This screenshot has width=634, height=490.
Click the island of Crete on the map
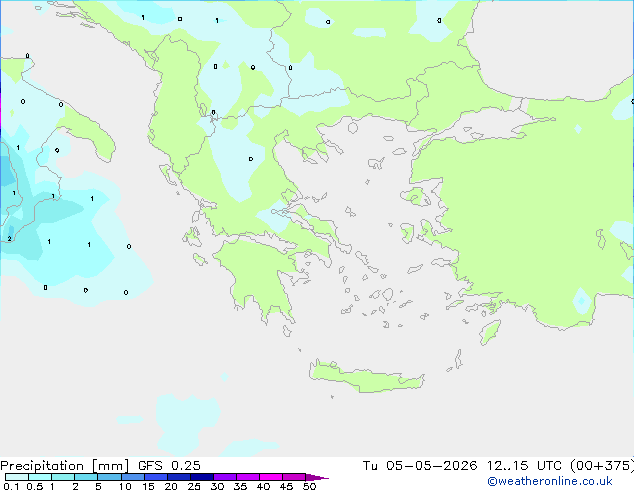pos(366,378)
